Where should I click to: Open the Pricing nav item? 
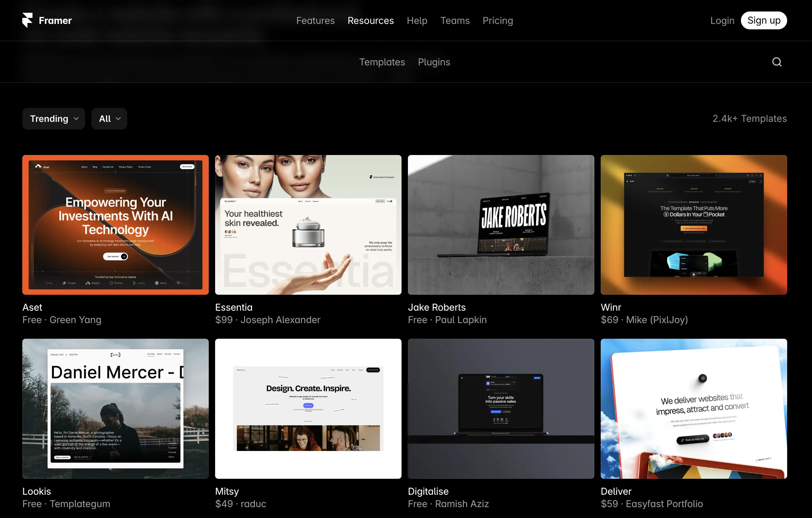click(498, 21)
